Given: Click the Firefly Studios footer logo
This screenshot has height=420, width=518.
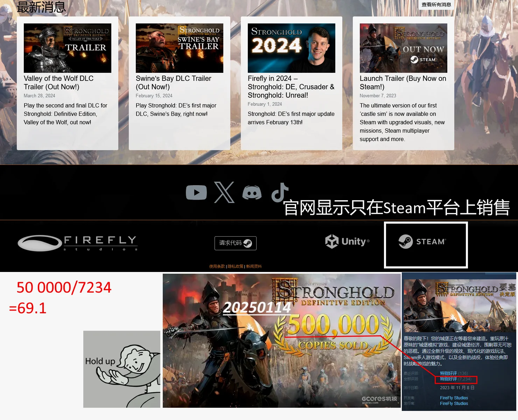Looking at the screenshot, I should coord(77,243).
